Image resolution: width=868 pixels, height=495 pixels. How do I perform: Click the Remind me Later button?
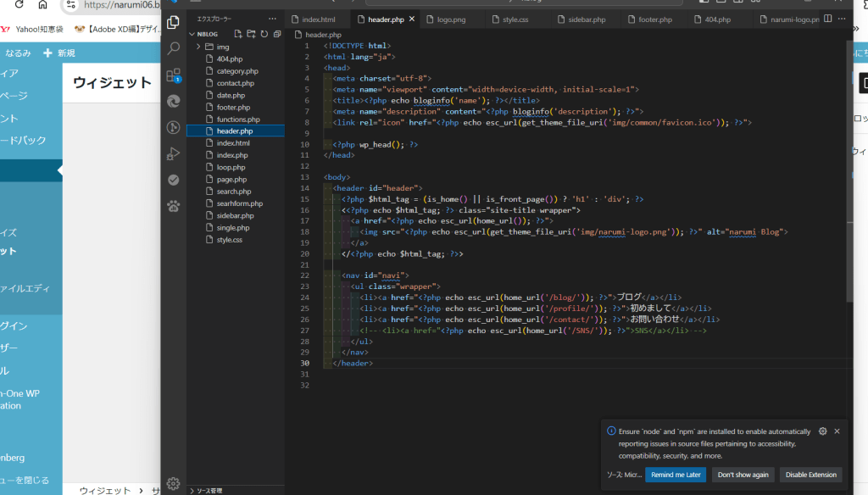pyautogui.click(x=676, y=475)
